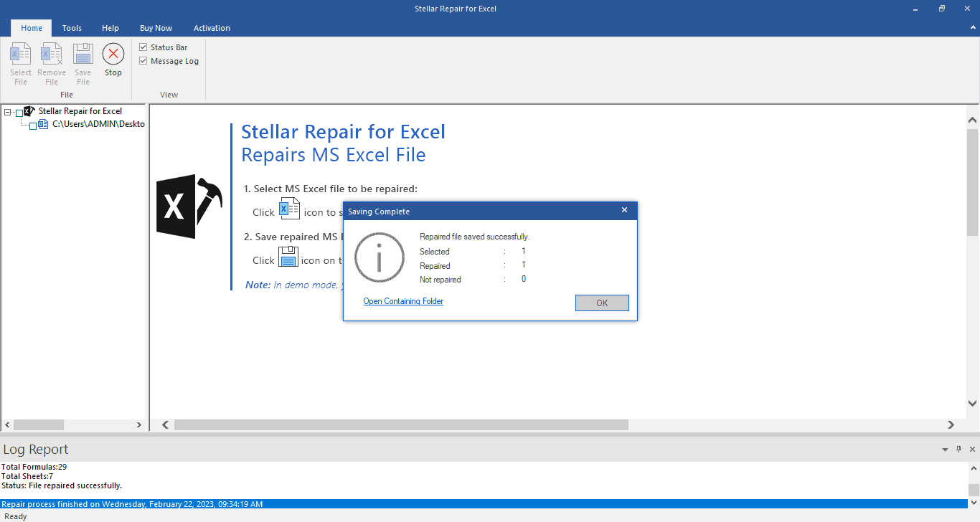980x522 pixels.
Task: Click the Log Report scroll-up arrow
Action: [973, 468]
